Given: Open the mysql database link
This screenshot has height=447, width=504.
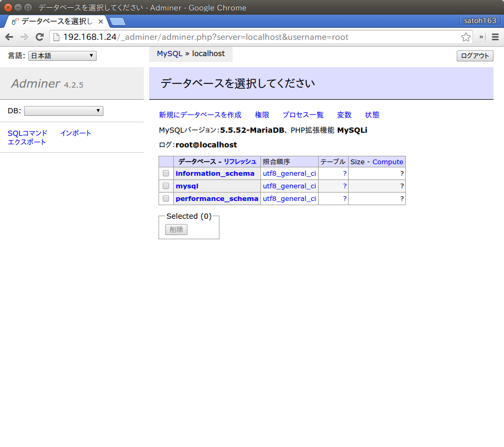Looking at the screenshot, I should [187, 186].
